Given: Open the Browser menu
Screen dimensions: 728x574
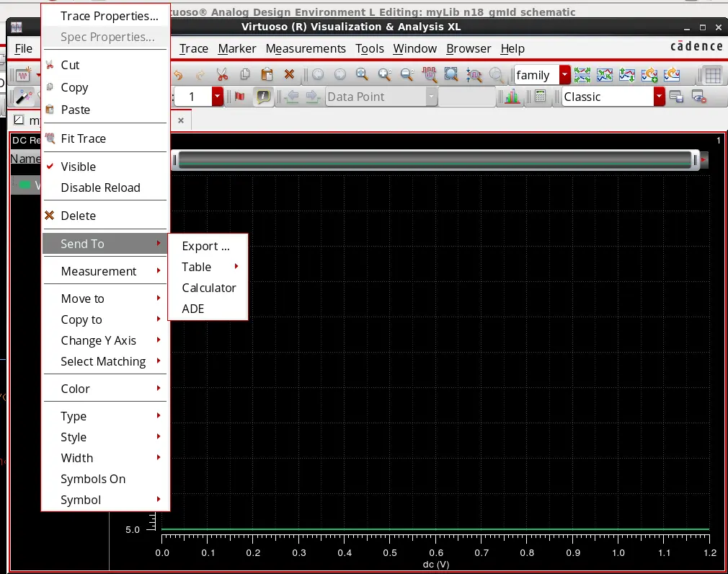Looking at the screenshot, I should tap(469, 49).
